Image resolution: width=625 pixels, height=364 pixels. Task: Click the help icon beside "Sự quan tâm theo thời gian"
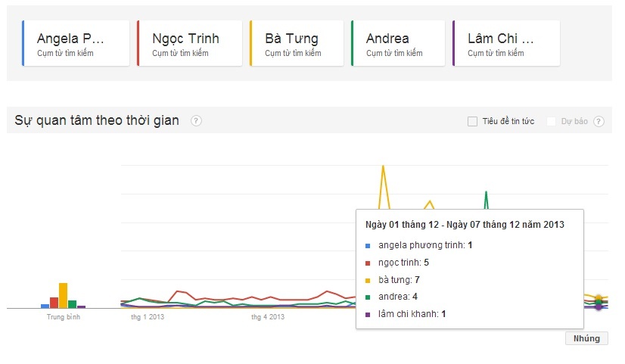[196, 121]
